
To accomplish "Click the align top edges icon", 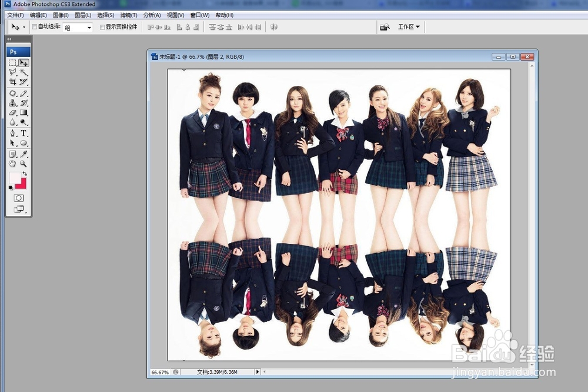I will (151, 27).
